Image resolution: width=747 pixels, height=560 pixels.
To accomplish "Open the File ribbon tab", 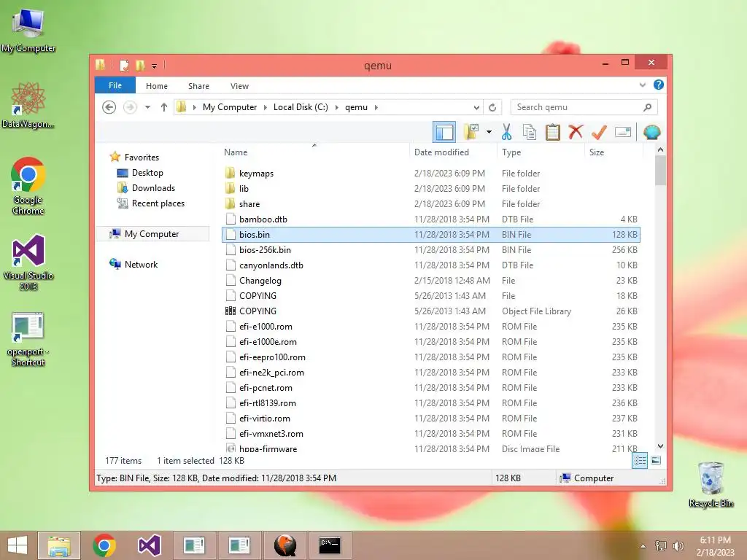I will (115, 85).
